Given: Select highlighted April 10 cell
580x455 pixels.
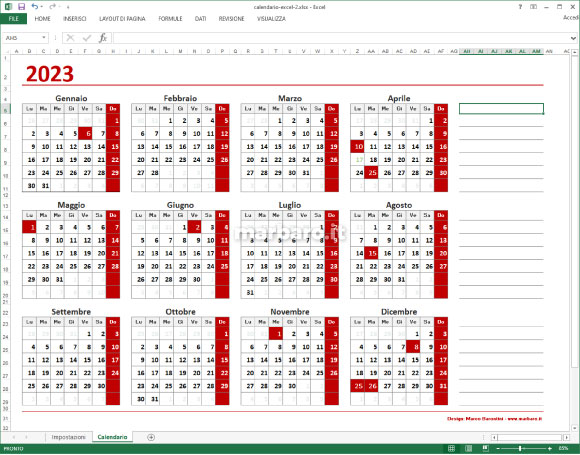Looking at the screenshot, I should 357,146.
